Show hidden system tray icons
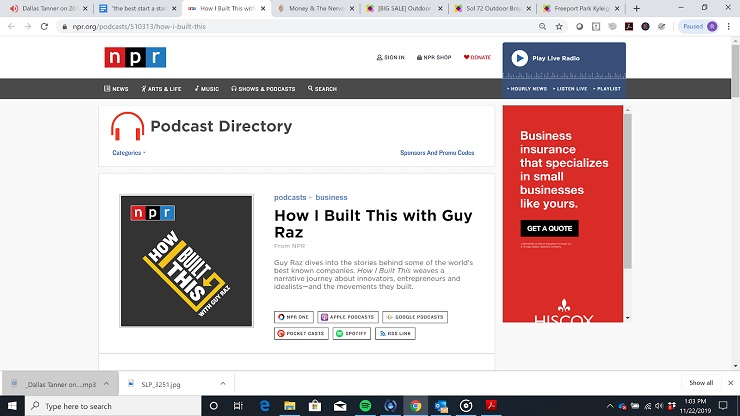Image resolution: width=740 pixels, height=416 pixels. [x=610, y=406]
